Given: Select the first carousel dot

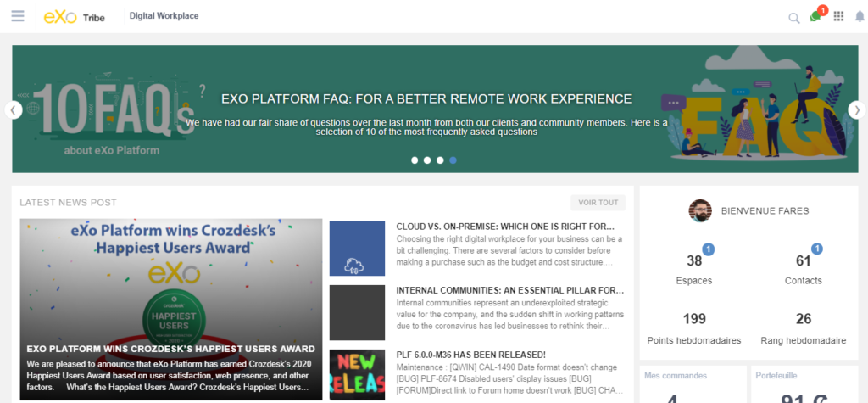Looking at the screenshot, I should 415,160.
